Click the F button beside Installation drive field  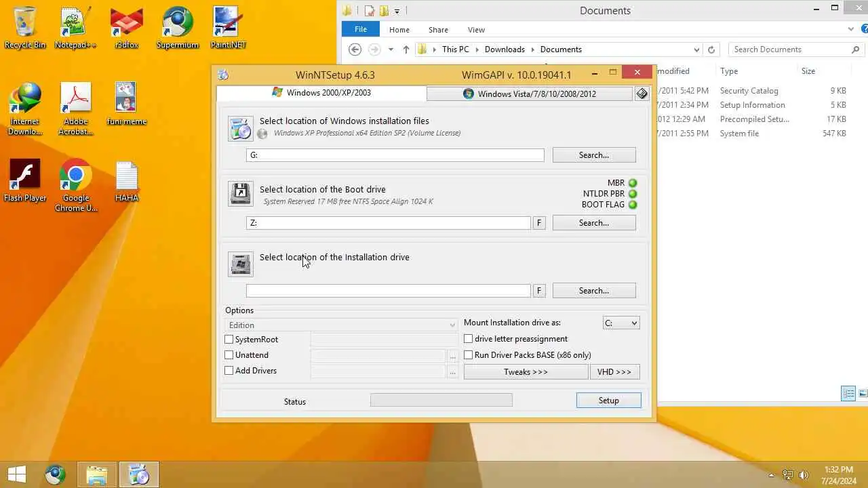coord(539,291)
